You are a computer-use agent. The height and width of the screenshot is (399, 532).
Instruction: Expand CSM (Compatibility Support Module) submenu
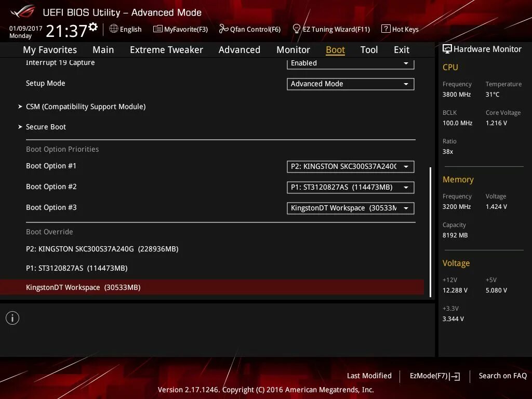[86, 107]
